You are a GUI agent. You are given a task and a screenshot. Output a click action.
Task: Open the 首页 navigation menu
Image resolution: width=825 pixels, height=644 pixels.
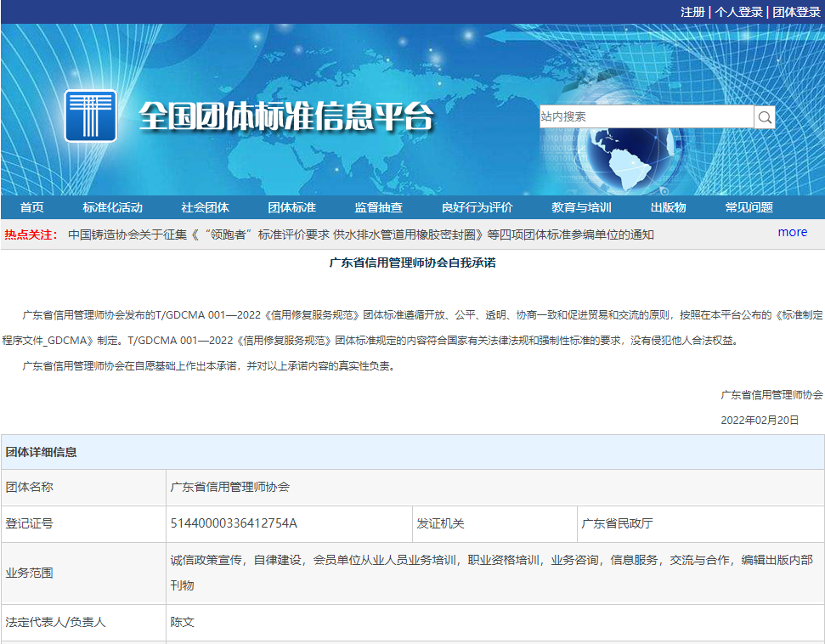(32, 206)
